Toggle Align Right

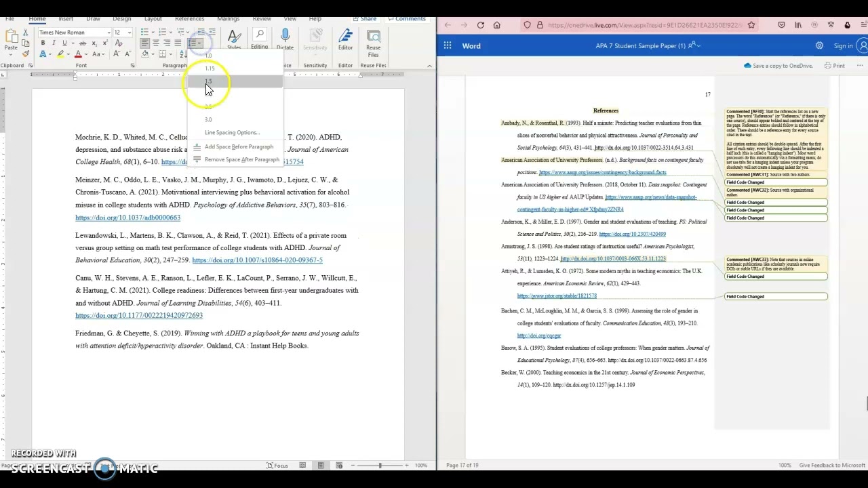tap(167, 43)
